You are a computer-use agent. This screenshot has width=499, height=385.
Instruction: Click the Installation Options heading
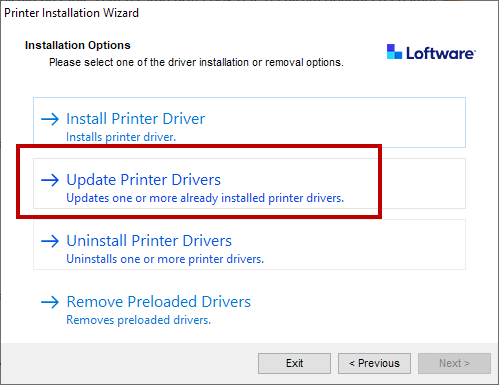coord(78,45)
